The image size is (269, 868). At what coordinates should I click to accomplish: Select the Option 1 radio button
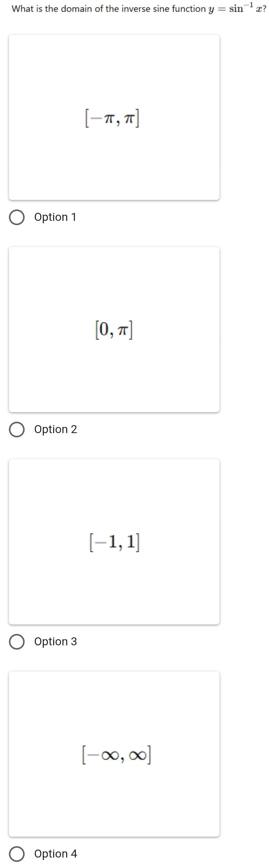tap(17, 217)
